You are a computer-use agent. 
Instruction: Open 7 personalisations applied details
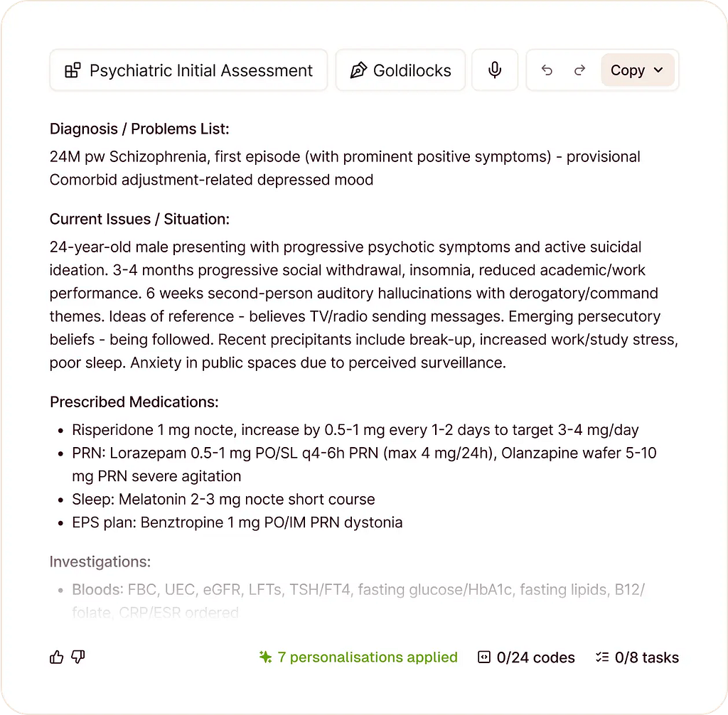(368, 657)
